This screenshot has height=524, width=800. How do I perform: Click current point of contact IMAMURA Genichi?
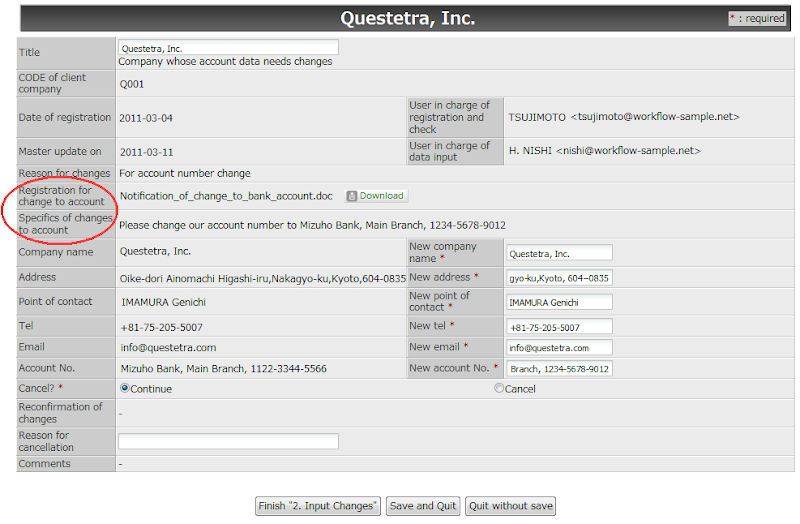point(163,303)
